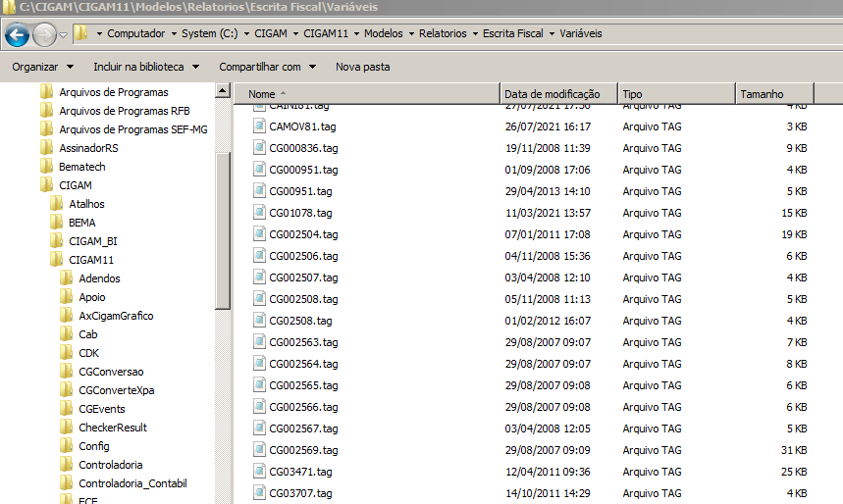Open the BEMA folder in tree
This screenshot has width=843, height=504.
coord(81,223)
